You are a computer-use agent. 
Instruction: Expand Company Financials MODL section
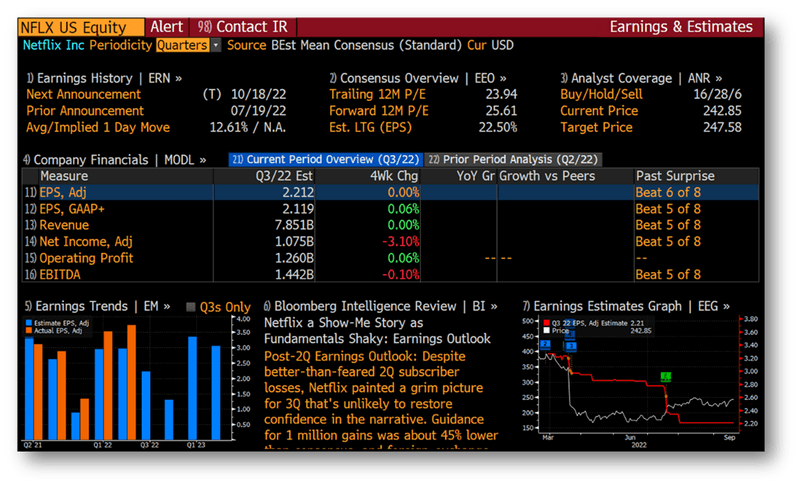(x=114, y=160)
